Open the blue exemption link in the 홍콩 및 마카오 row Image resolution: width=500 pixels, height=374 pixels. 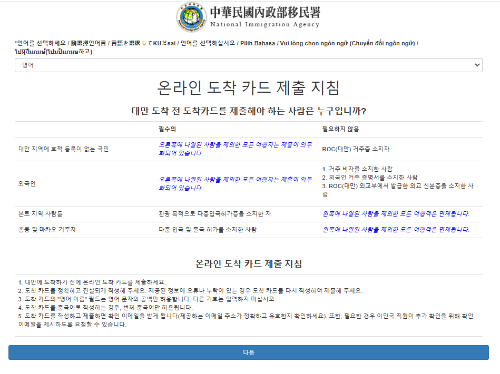[396, 229]
